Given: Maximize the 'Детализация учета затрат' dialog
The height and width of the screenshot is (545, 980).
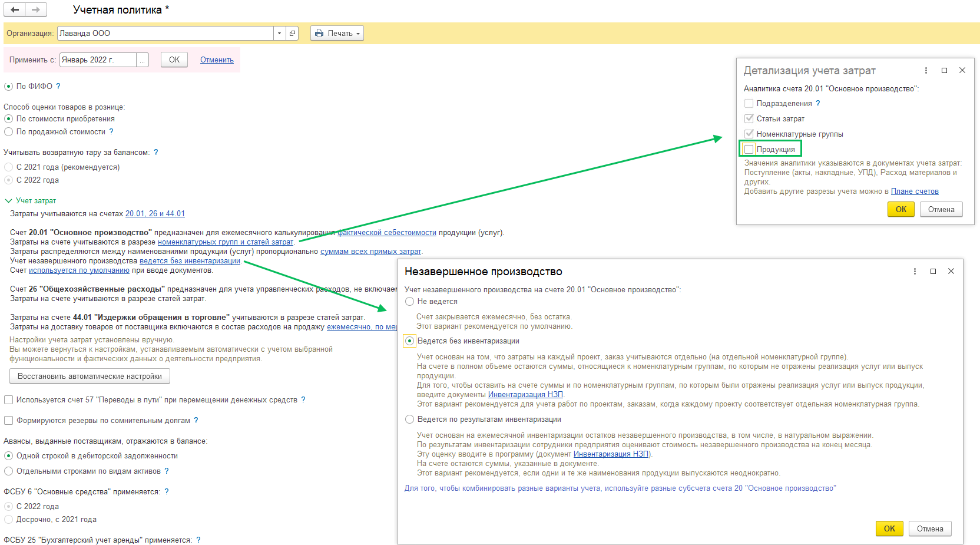Looking at the screenshot, I should pos(944,70).
